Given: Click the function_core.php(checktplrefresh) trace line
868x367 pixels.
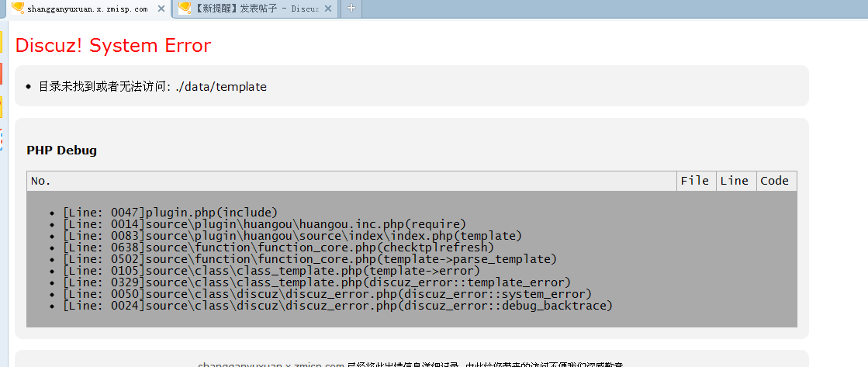Looking at the screenshot, I should [278, 248].
